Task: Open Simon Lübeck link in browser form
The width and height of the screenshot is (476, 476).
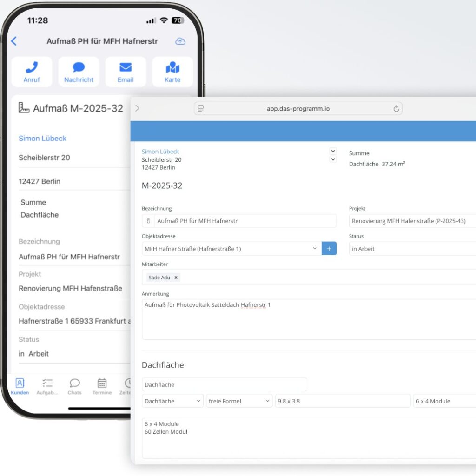Action: (x=160, y=152)
